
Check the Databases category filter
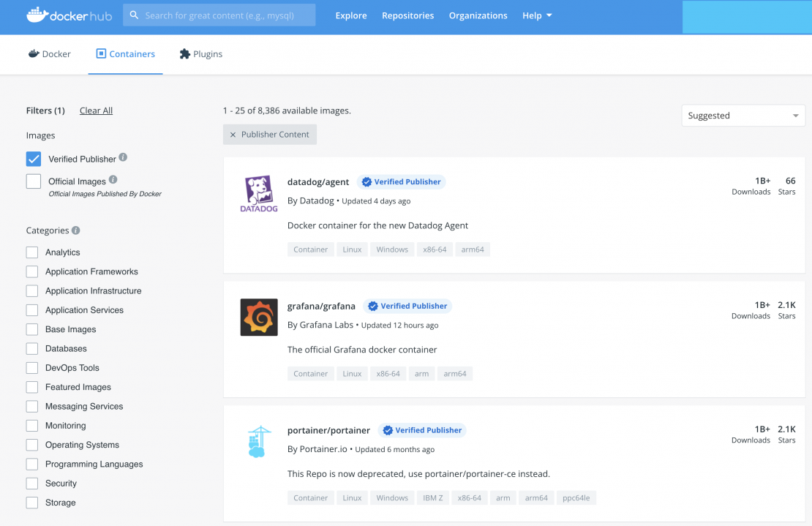click(x=32, y=349)
